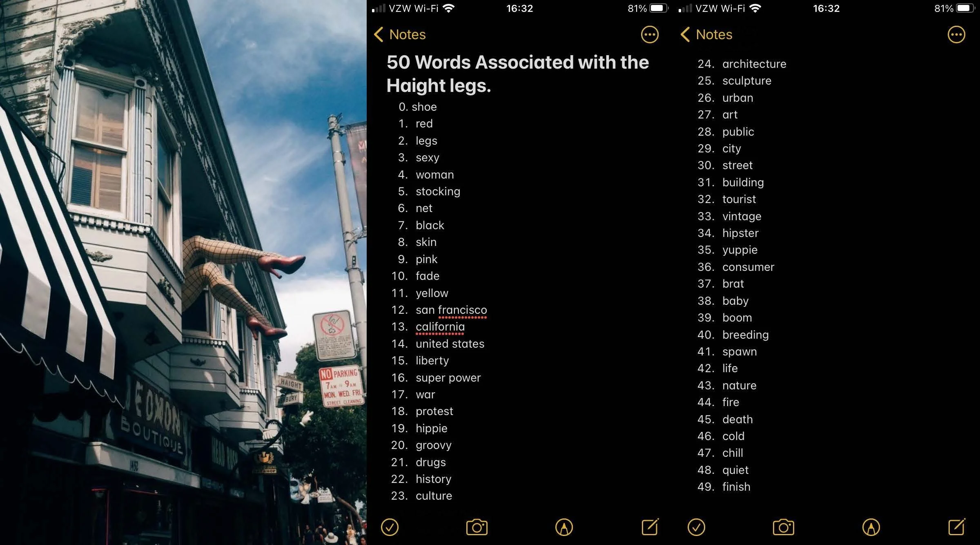Tap the checklist icon in left note toolbar
The image size is (980, 545).
[x=390, y=527]
